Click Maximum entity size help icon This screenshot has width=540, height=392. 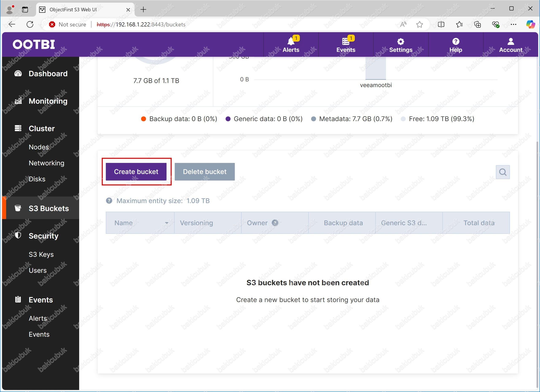[109, 201]
